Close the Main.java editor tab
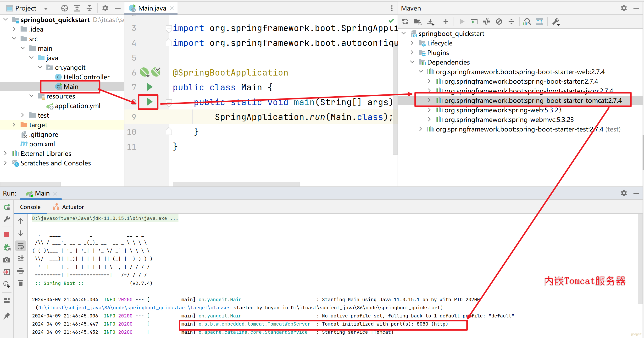This screenshot has width=644, height=338. 172,8
